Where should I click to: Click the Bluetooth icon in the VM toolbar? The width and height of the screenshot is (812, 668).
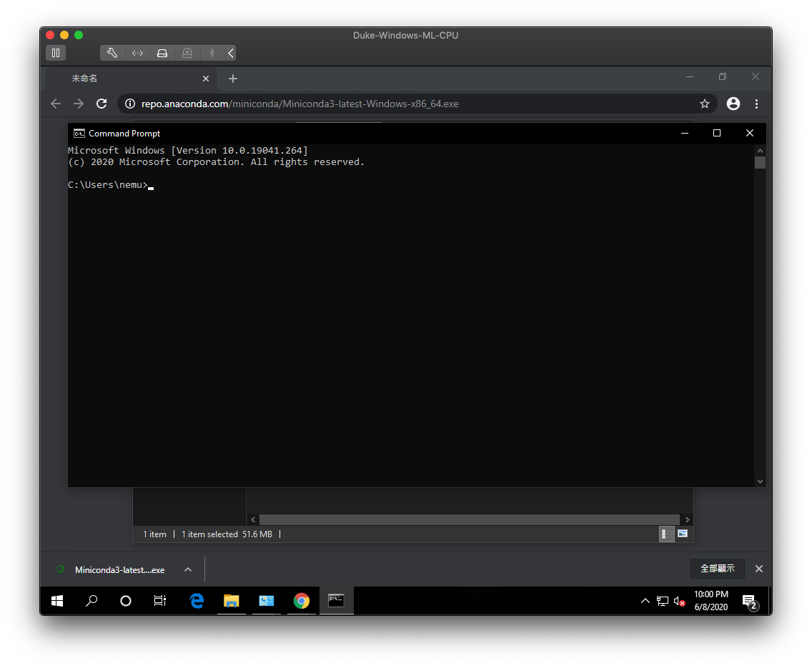[x=211, y=52]
